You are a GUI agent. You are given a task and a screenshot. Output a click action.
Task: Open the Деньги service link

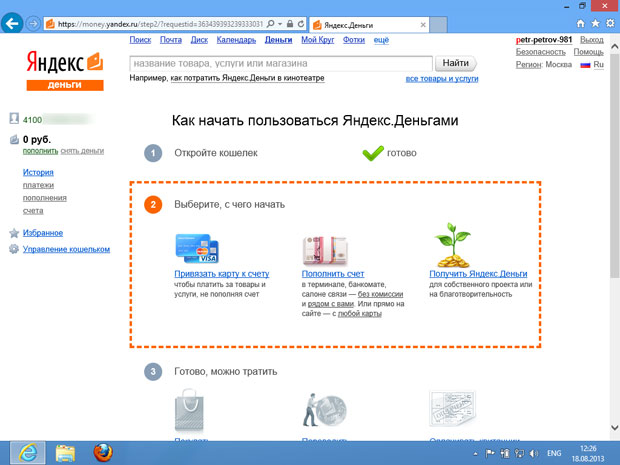click(x=278, y=40)
